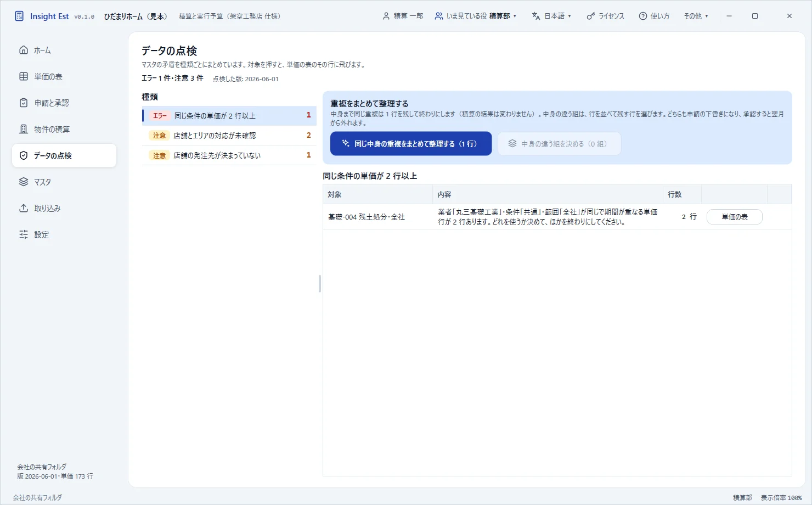Click 中身の違う組を決める (0 組) button

[559, 144]
